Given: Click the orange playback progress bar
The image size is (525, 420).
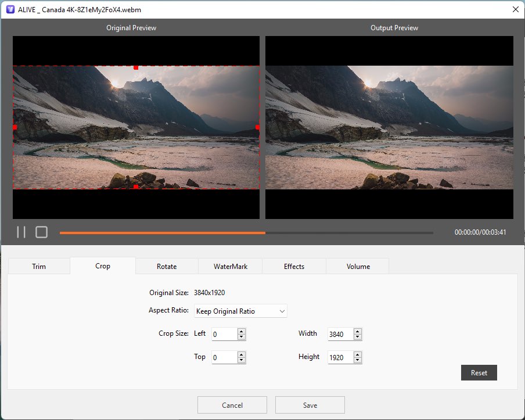Looking at the screenshot, I should pyautogui.click(x=174, y=232).
